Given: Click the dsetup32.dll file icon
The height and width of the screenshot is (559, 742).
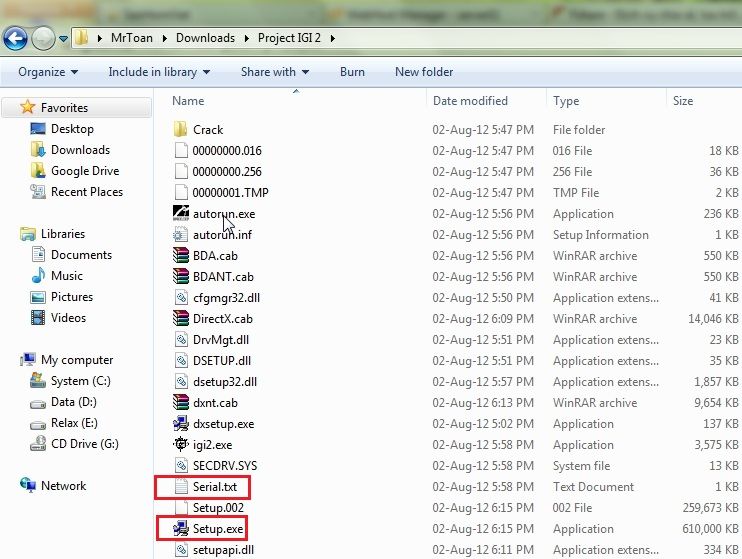Looking at the screenshot, I should (x=181, y=382).
